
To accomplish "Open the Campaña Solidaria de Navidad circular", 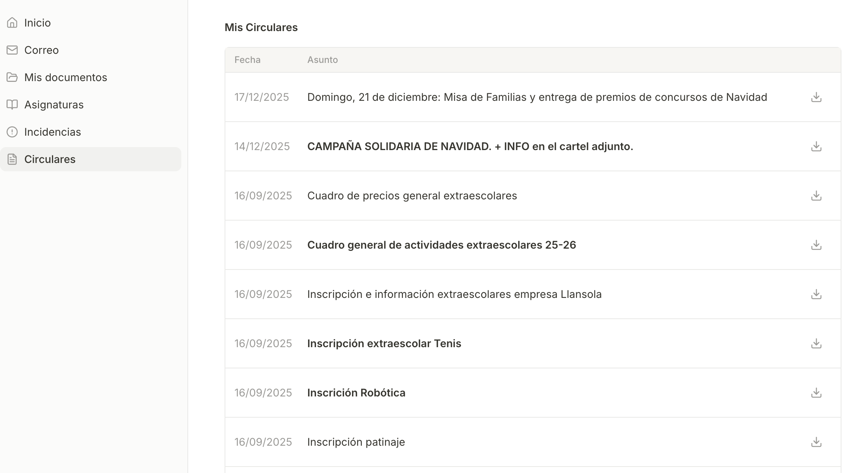I will (x=470, y=146).
